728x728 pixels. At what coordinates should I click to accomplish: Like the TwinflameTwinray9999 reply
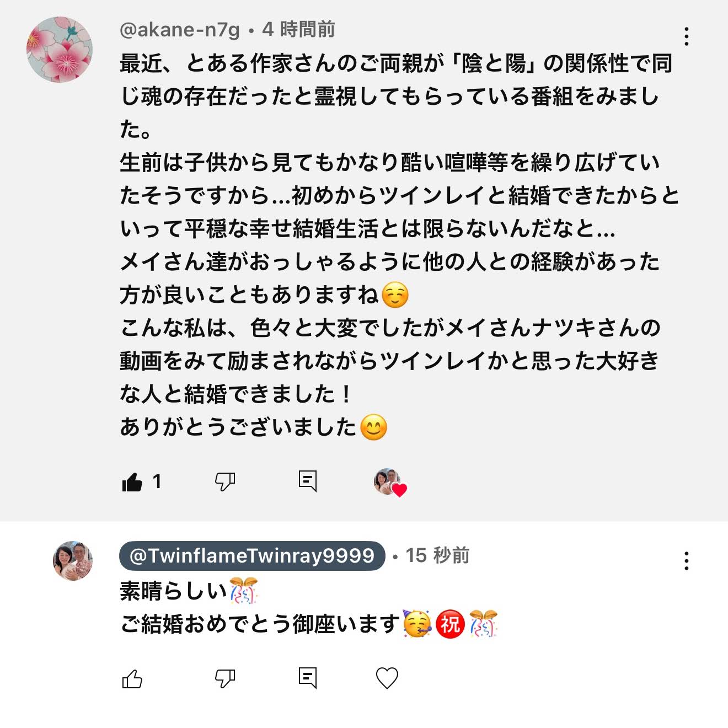click(x=132, y=679)
